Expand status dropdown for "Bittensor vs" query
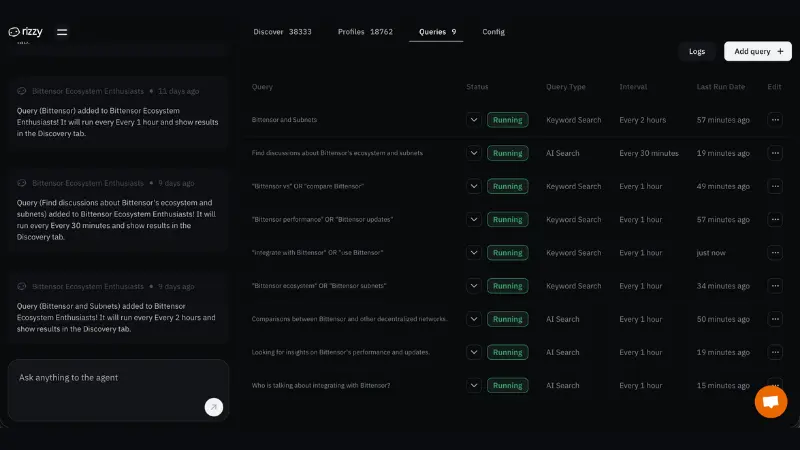 473,186
